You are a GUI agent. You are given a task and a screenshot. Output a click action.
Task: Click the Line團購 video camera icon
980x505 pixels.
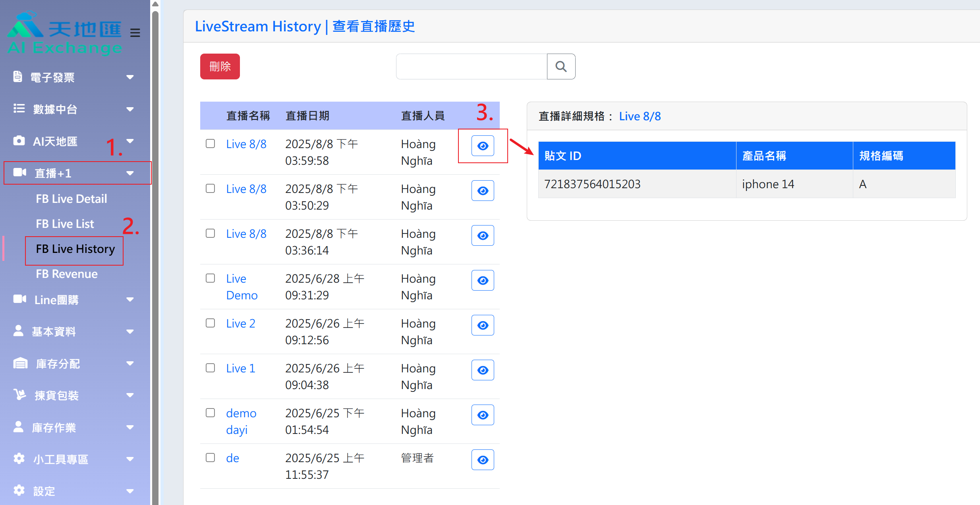(x=19, y=299)
